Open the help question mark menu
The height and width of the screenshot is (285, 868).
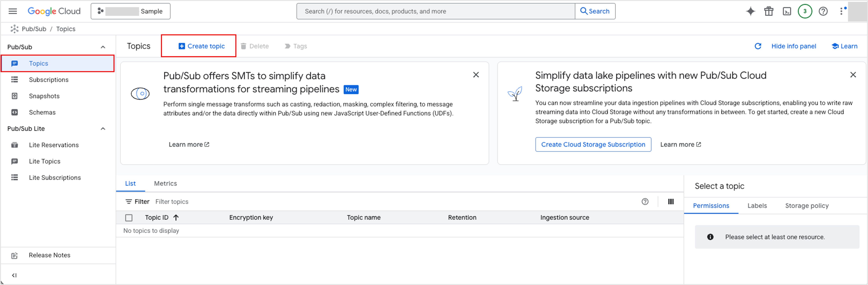823,11
